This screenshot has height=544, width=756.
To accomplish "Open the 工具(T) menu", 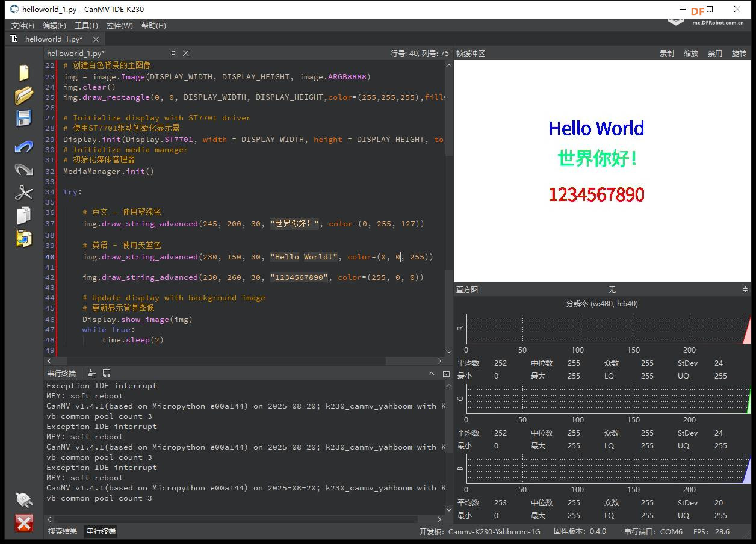I will (x=85, y=26).
